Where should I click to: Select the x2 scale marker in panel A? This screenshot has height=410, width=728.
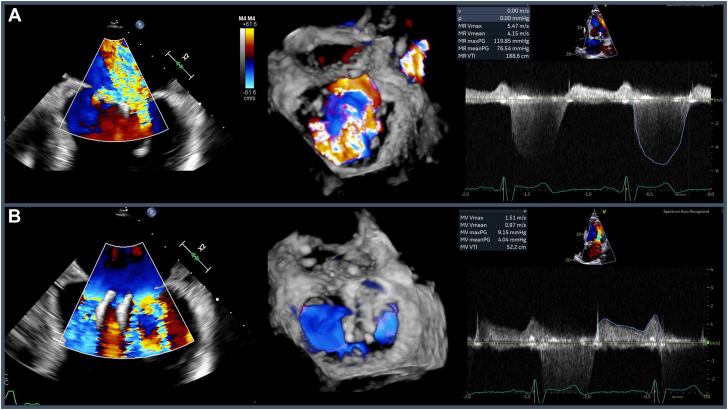coord(180,64)
